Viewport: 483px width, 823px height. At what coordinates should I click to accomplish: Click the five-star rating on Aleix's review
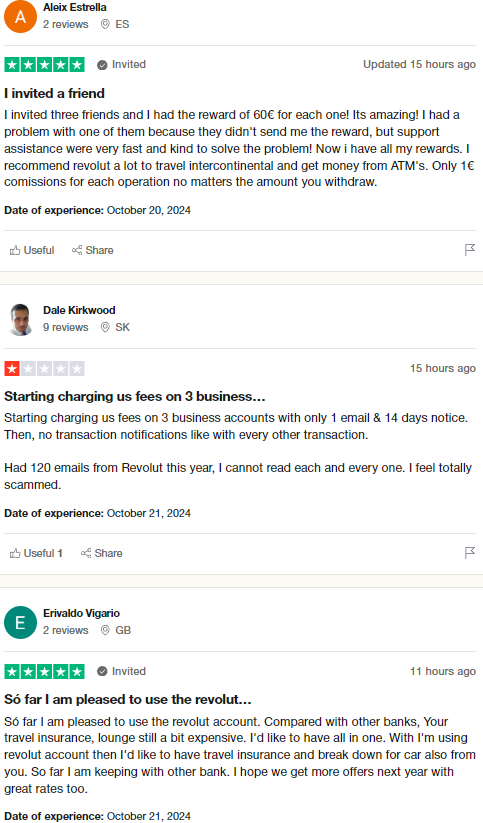[x=45, y=65]
